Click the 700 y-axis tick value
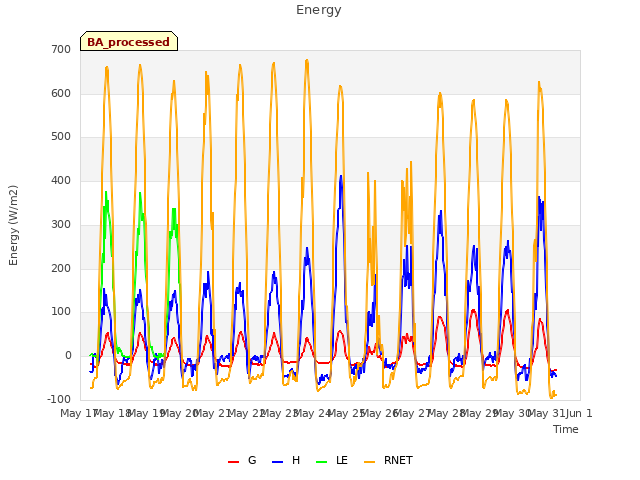The width and height of the screenshot is (640, 480). (61, 49)
